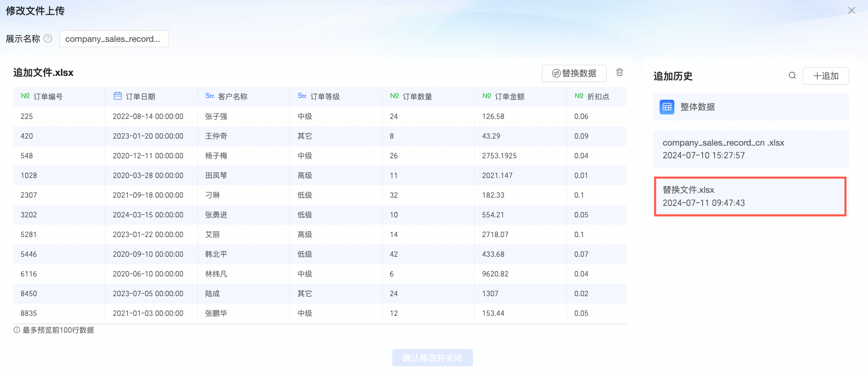Click the search icon in 追加历史

pyautogui.click(x=792, y=75)
